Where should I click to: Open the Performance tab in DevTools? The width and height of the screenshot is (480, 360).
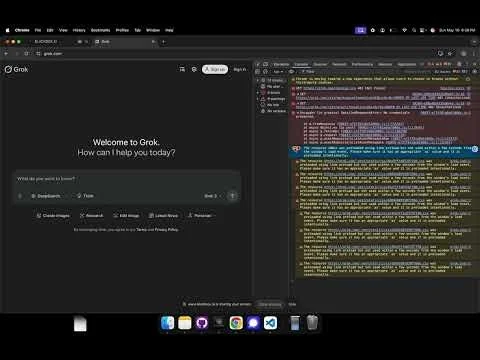coord(362,64)
